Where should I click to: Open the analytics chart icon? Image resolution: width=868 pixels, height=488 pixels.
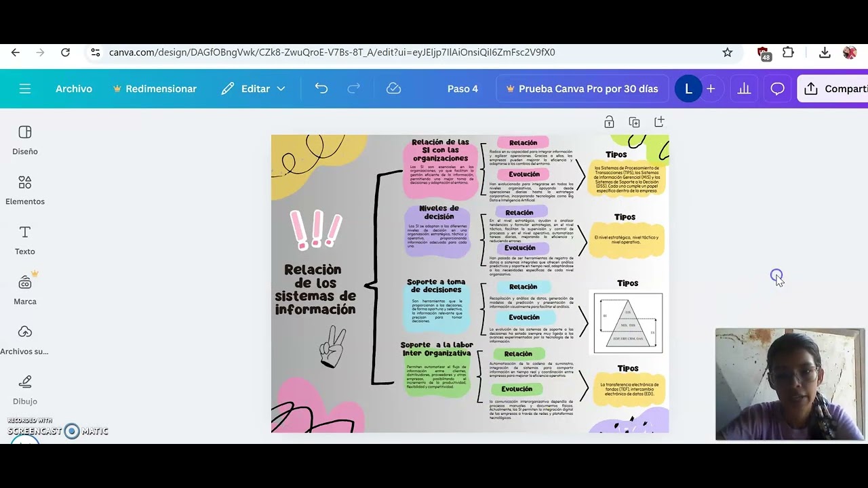pos(745,89)
